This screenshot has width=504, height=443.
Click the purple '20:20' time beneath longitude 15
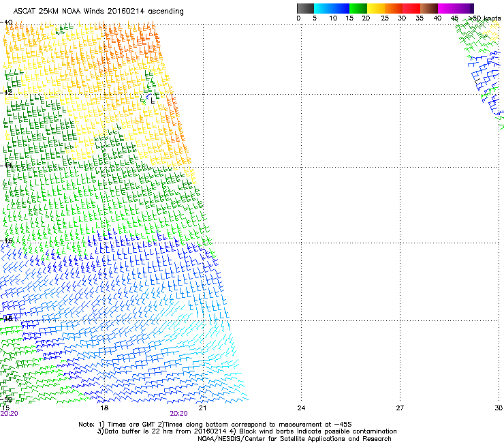pyautogui.click(x=9, y=414)
